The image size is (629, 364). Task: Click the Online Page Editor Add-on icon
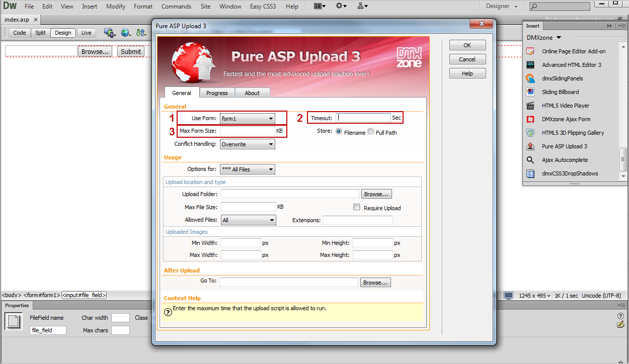[530, 51]
